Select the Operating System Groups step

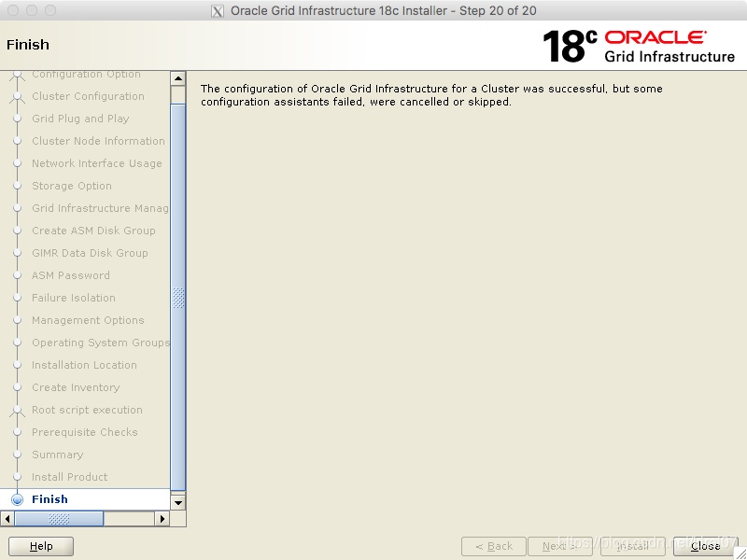[101, 343]
